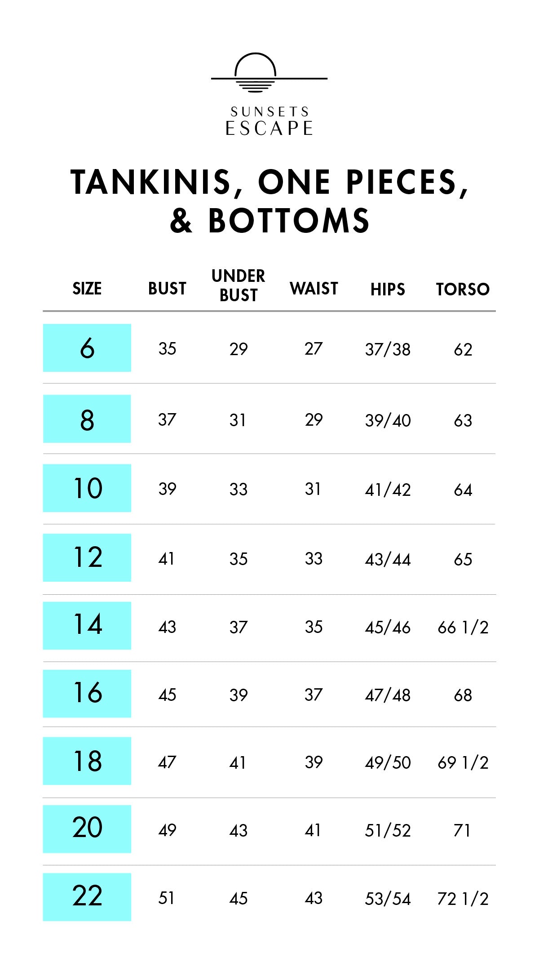Select the size 16 aqua swatch
The width and height of the screenshot is (539, 980).
click(87, 694)
